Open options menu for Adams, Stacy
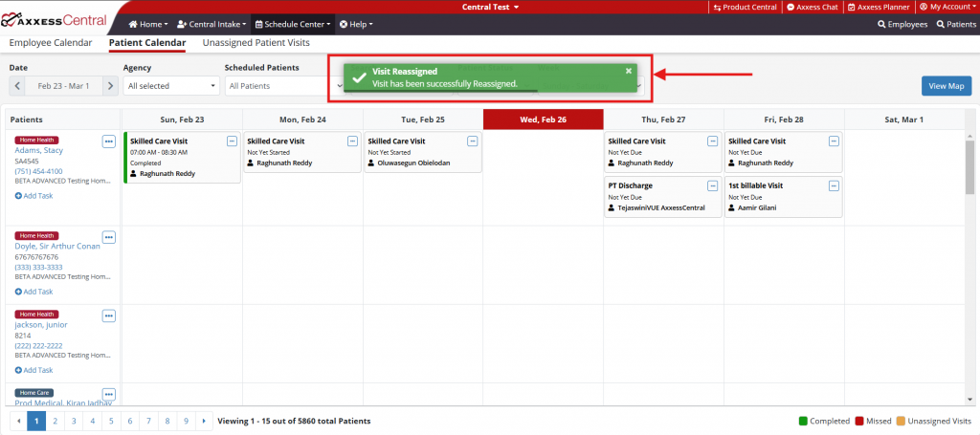This screenshot has height=435, width=980. click(109, 141)
